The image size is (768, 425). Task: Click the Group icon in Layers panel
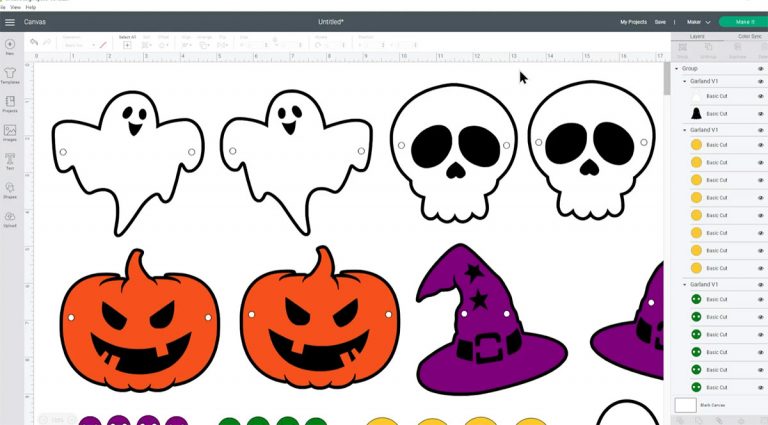(x=682, y=47)
